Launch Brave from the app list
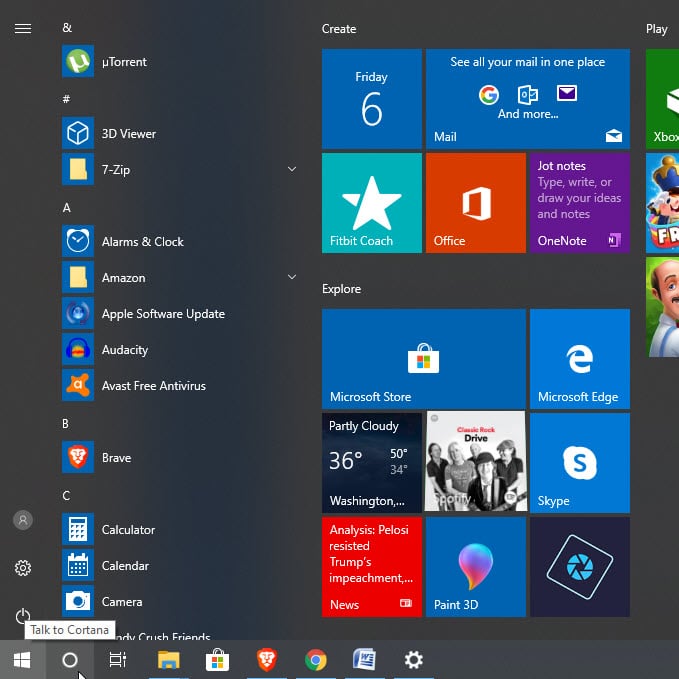 coord(179,457)
